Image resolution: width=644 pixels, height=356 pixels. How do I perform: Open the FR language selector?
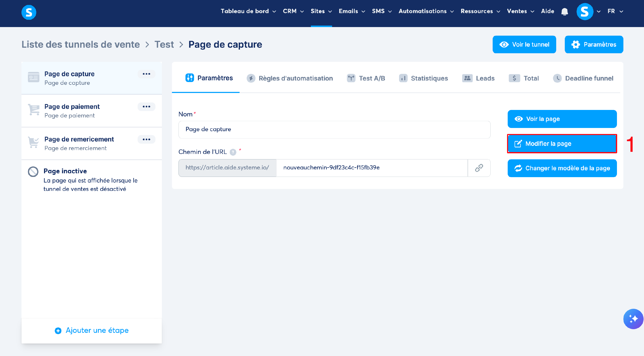pos(615,11)
